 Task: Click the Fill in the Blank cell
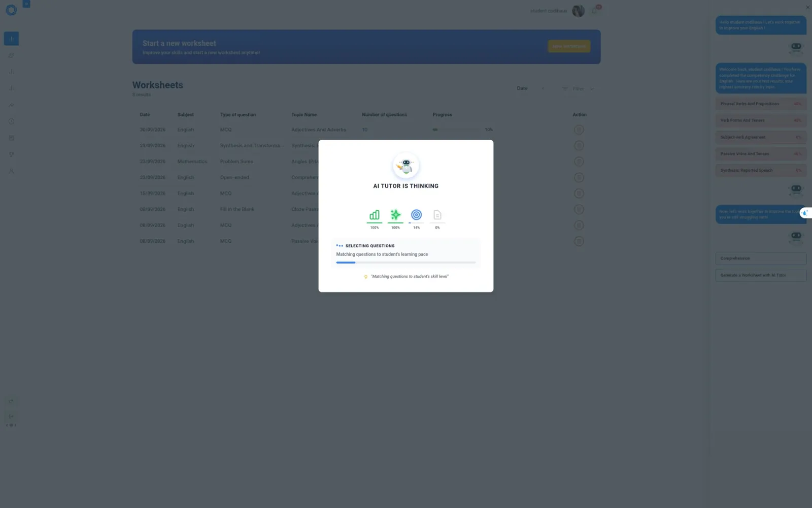[237, 209]
